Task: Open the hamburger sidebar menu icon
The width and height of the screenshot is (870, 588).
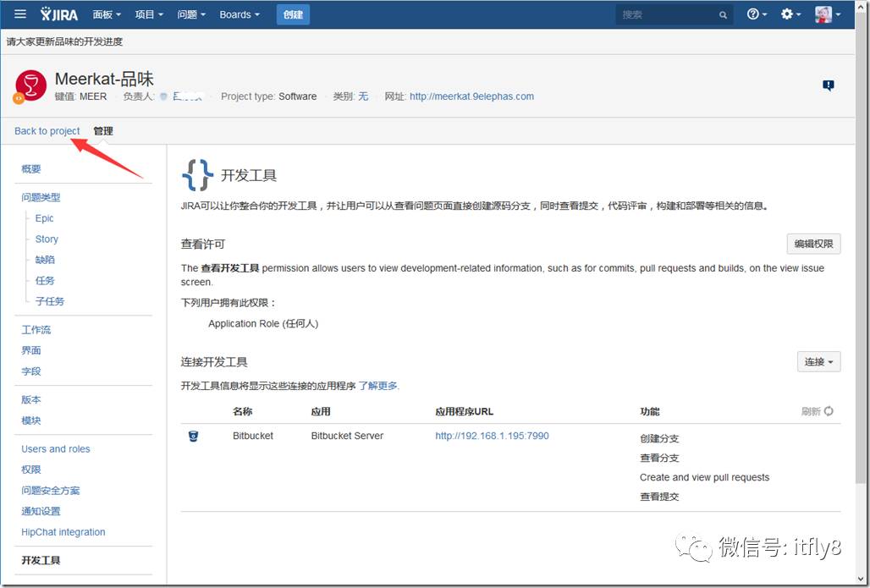Action: [x=20, y=14]
